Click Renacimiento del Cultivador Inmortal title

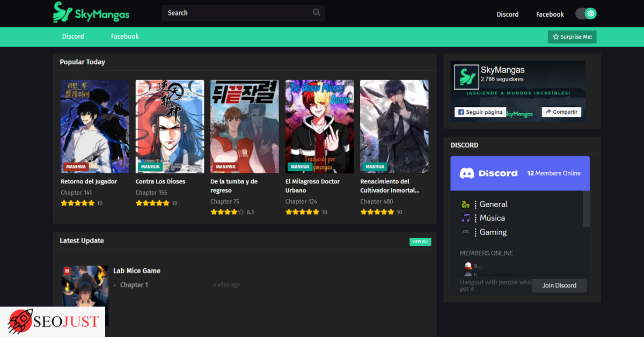pos(390,186)
